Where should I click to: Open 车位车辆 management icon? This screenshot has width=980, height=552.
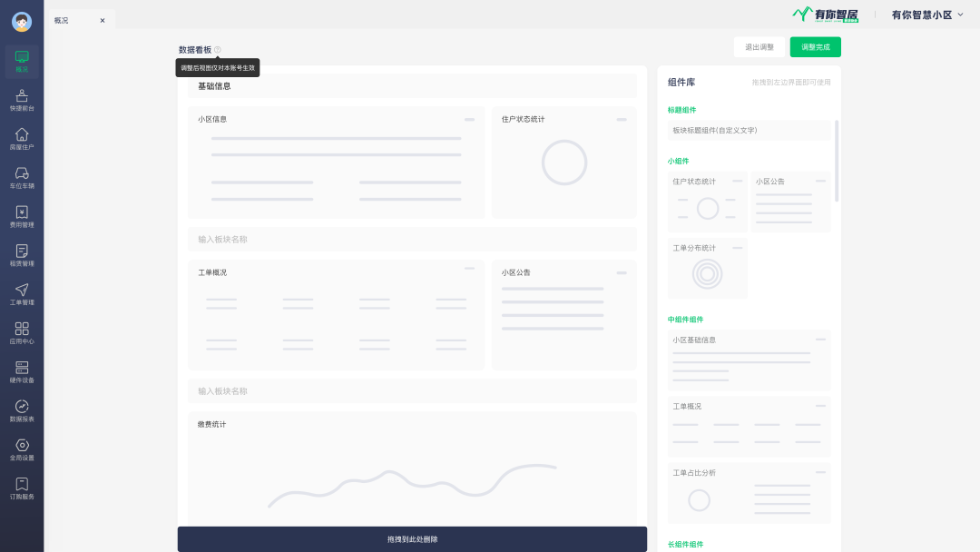pos(22,177)
